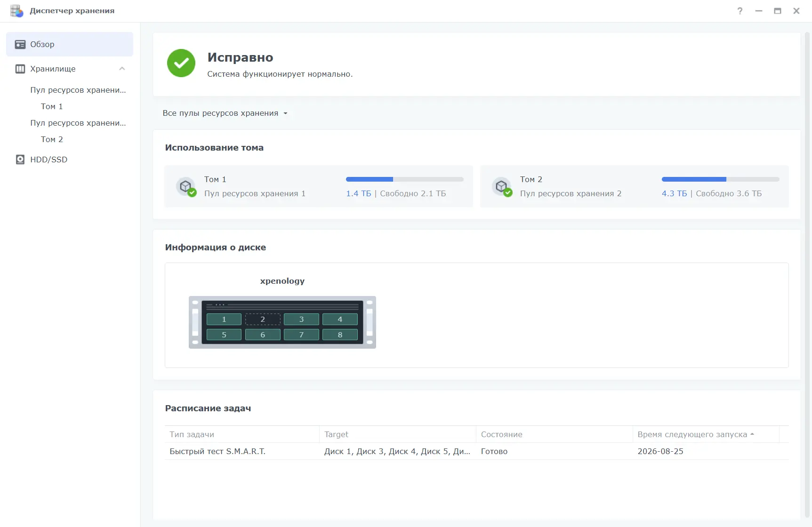Open the Том 2 volume usage card
Image resolution: width=812 pixels, height=527 pixels.
click(x=635, y=186)
